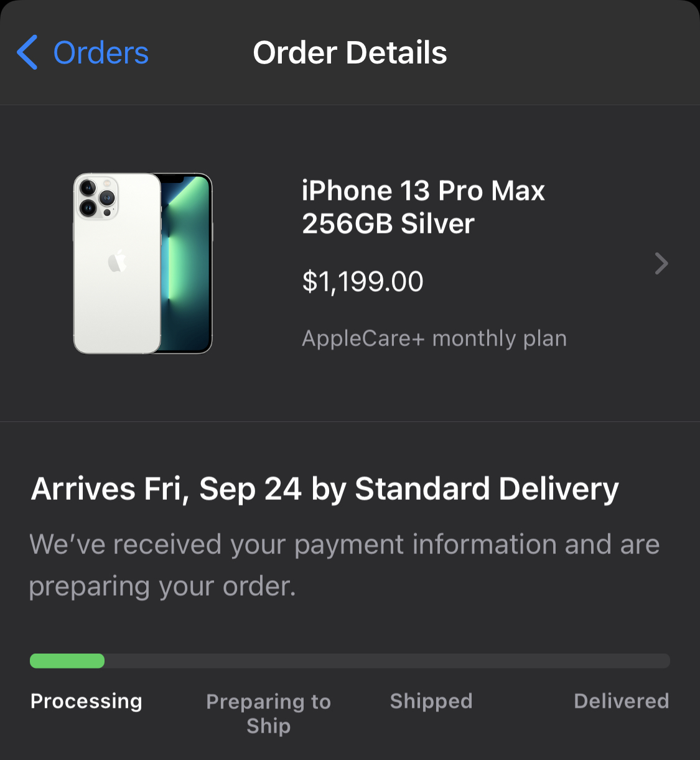Viewport: 700px width, 760px height.
Task: Tap the Apple logo on the phone image
Action: tap(117, 262)
